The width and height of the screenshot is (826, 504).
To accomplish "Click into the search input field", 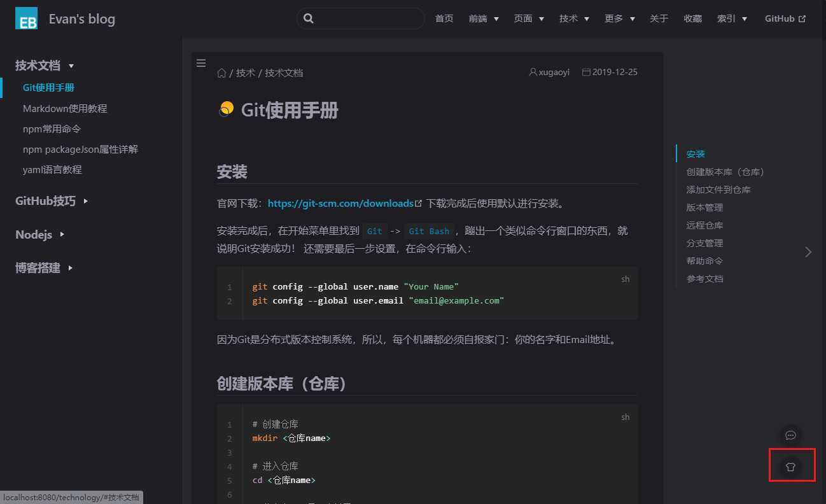I will 361,18.
